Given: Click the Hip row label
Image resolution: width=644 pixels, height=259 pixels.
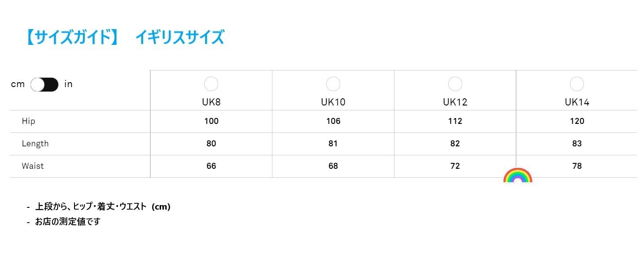Looking at the screenshot, I should 28,121.
